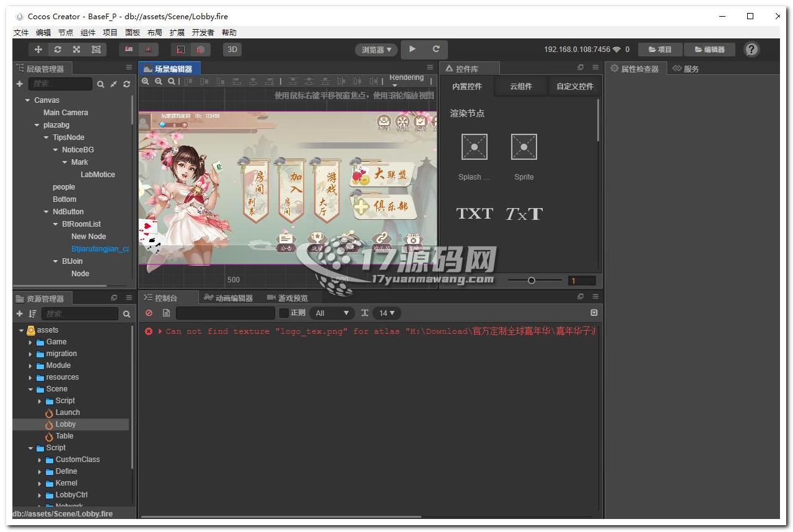Click the 项目 open project folder button
This screenshot has width=793, height=532.
[x=660, y=50]
